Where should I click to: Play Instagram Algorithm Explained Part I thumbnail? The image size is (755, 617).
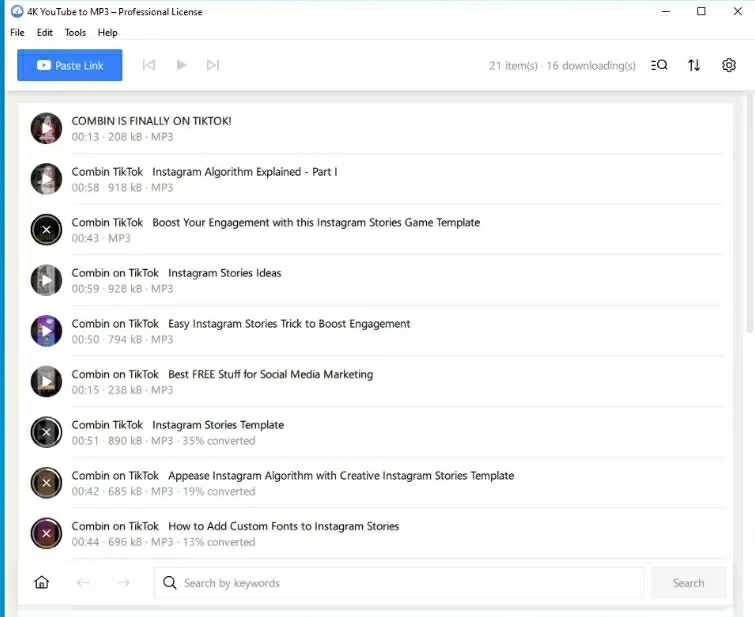(x=46, y=179)
